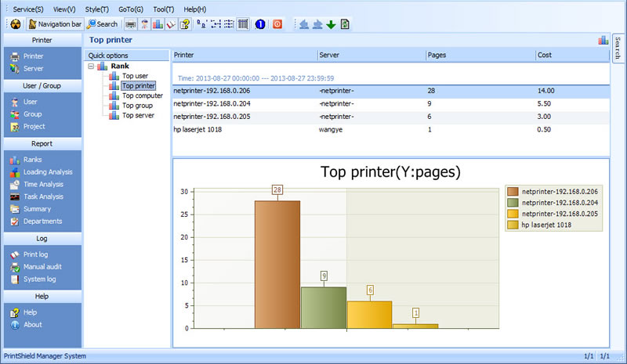Viewport: 627px width, 364px height.
Task: Click the Task Analysis icon in sidebar
Action: pos(15,197)
